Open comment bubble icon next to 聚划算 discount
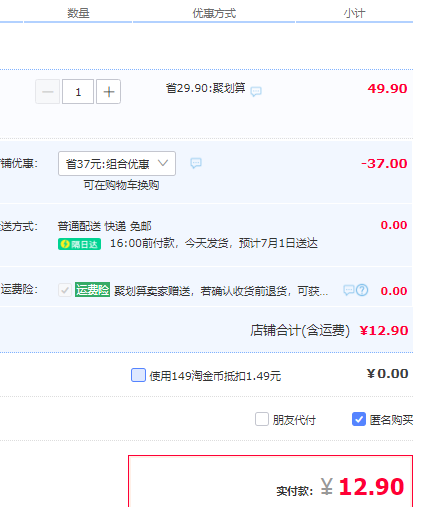 tap(256, 91)
